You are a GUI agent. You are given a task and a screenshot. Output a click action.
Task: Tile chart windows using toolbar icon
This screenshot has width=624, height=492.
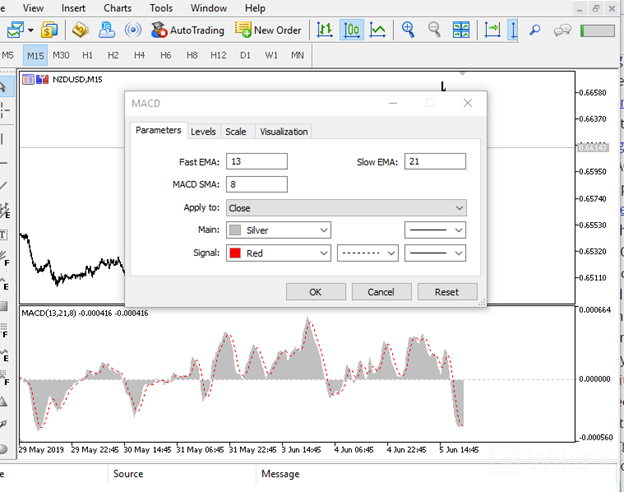click(x=460, y=30)
